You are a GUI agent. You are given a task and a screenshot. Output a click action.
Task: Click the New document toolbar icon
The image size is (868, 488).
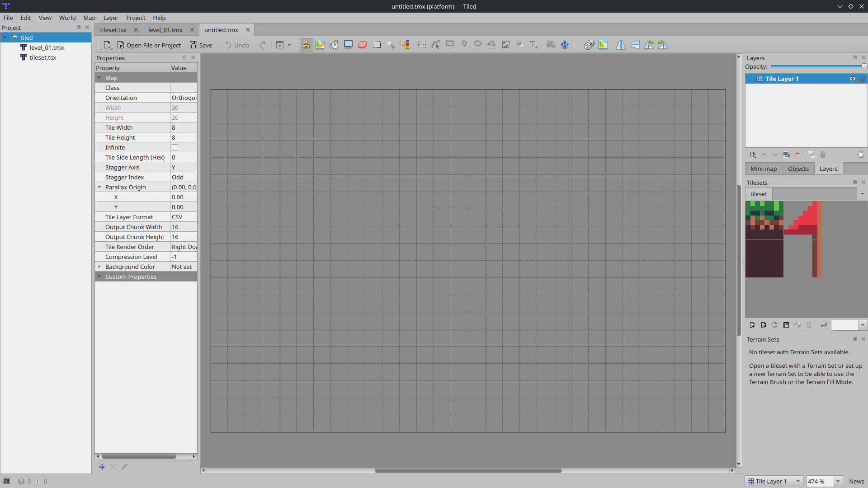pyautogui.click(x=108, y=45)
